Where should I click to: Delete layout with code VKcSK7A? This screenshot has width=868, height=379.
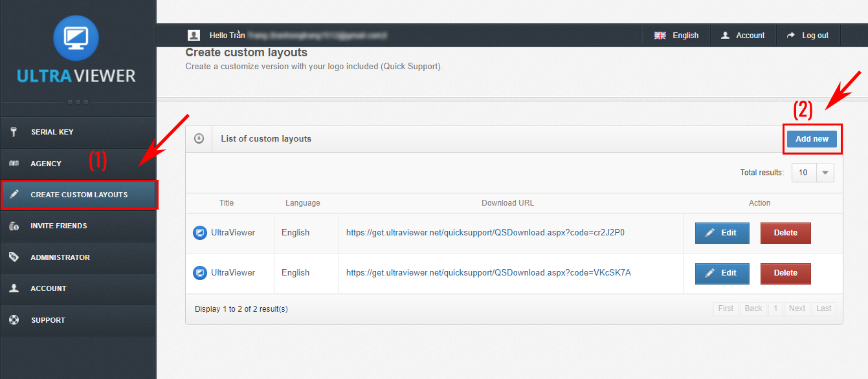[x=785, y=273]
